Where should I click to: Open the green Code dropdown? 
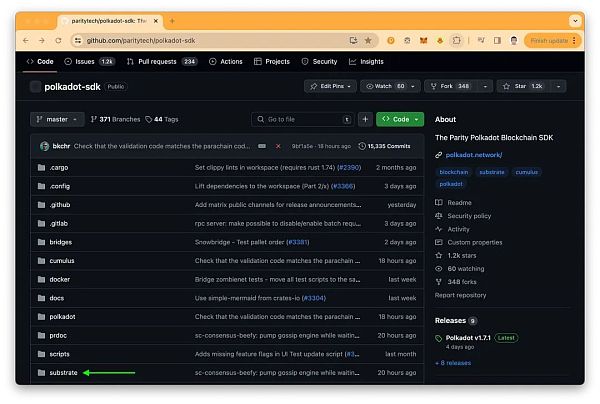click(x=400, y=119)
